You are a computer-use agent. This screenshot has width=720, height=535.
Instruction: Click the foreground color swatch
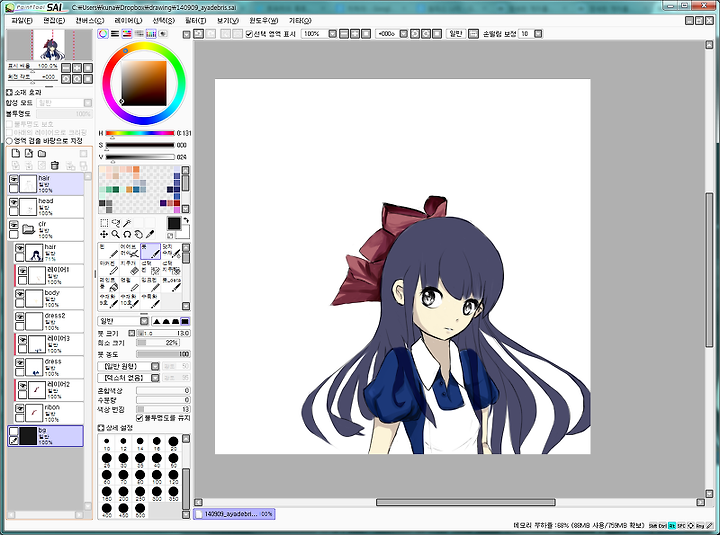174,224
